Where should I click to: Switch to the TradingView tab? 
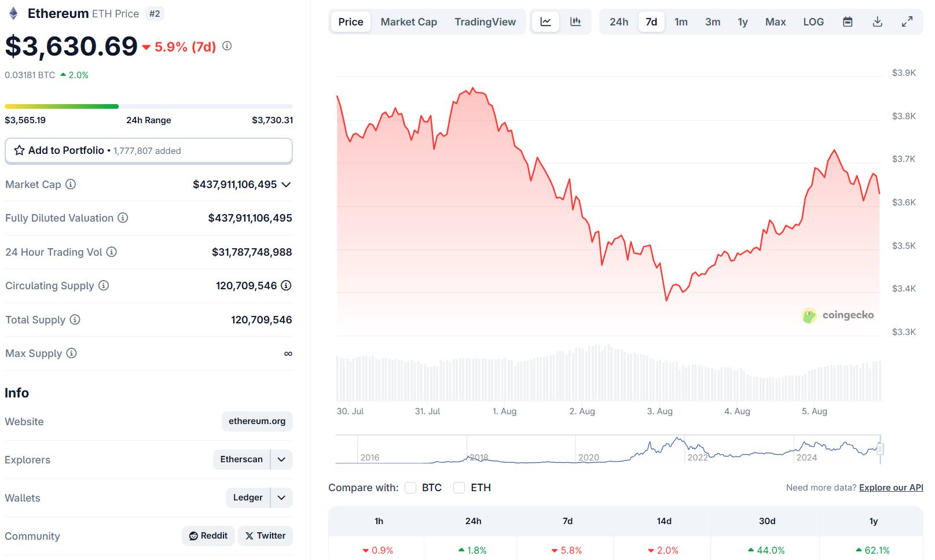[485, 22]
